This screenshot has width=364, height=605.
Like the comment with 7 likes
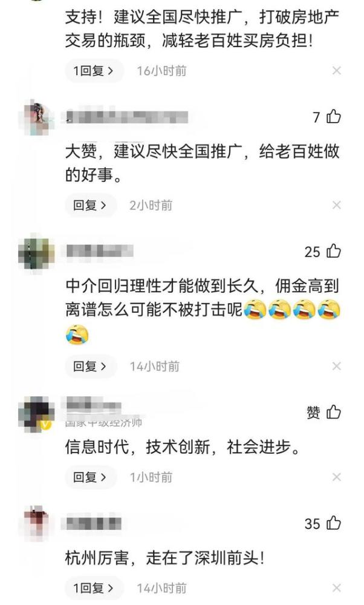(334, 116)
